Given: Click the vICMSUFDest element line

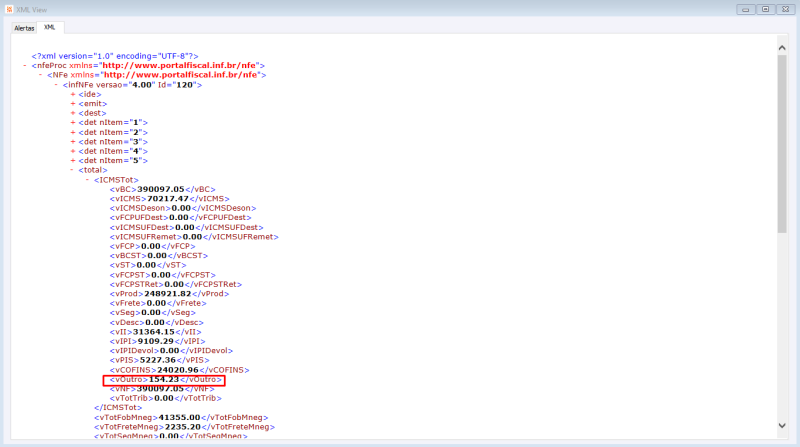Looking at the screenshot, I should pyautogui.click(x=186, y=228).
